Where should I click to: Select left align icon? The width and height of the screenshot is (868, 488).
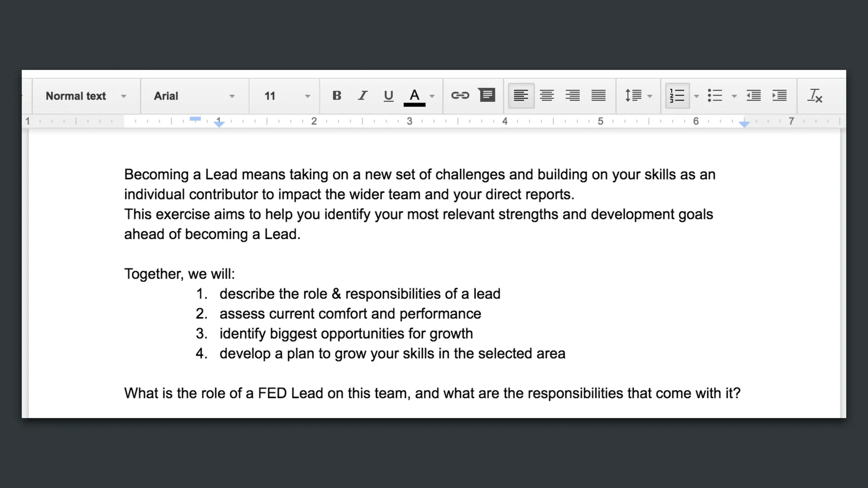pos(520,96)
